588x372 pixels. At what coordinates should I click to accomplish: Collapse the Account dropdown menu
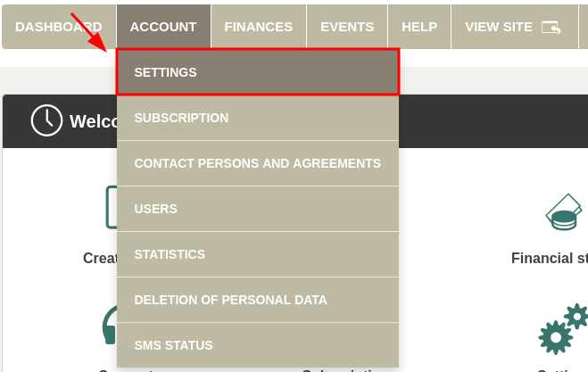[x=163, y=27]
